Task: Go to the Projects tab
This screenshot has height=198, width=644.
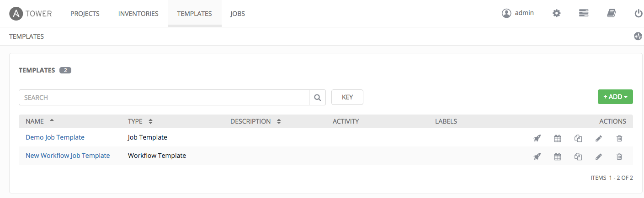Action: [x=85, y=14]
